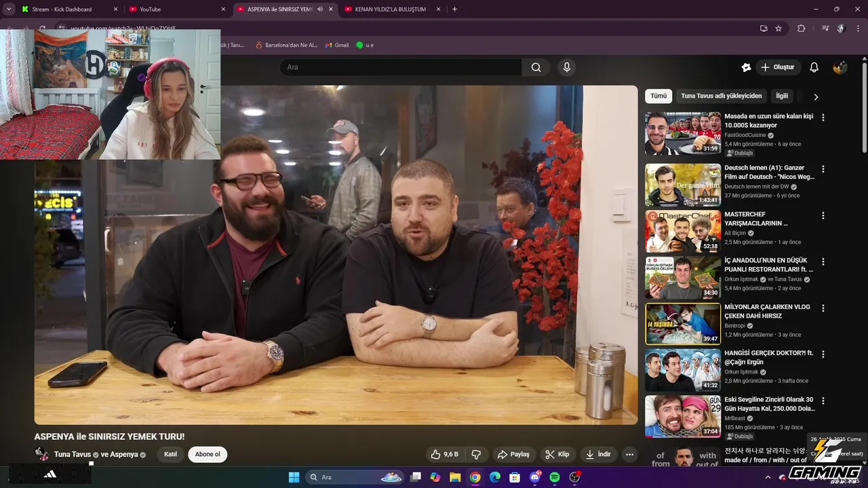
Task: Dislike the video with thumbs down
Action: tap(477, 454)
